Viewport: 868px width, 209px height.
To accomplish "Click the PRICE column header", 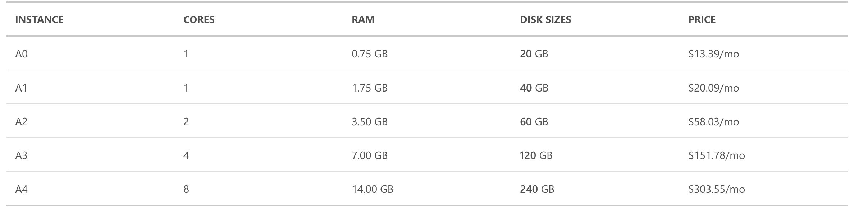I will (702, 19).
